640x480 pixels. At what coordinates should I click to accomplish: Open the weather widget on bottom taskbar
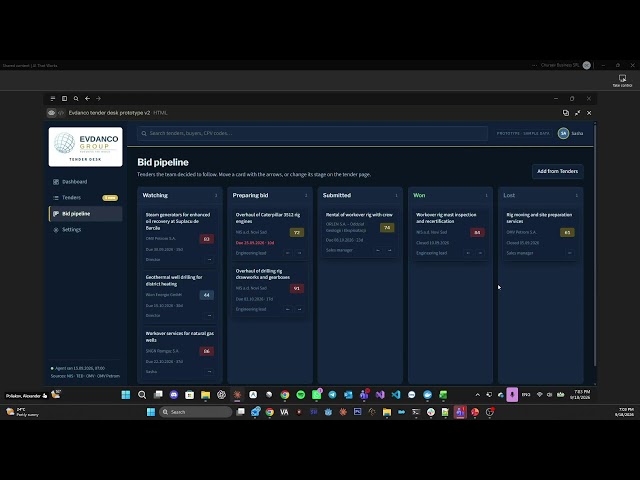click(x=22, y=412)
